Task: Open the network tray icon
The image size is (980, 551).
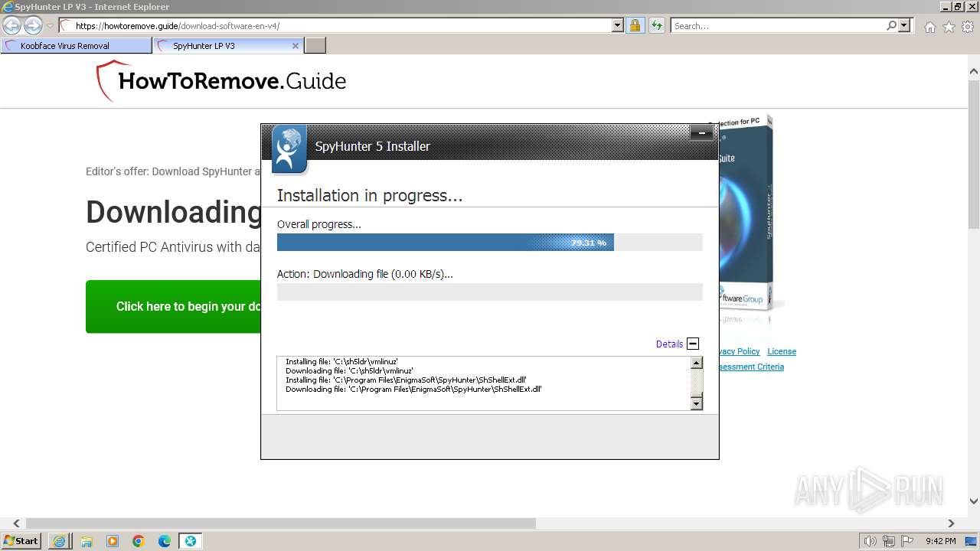Action: [889, 541]
